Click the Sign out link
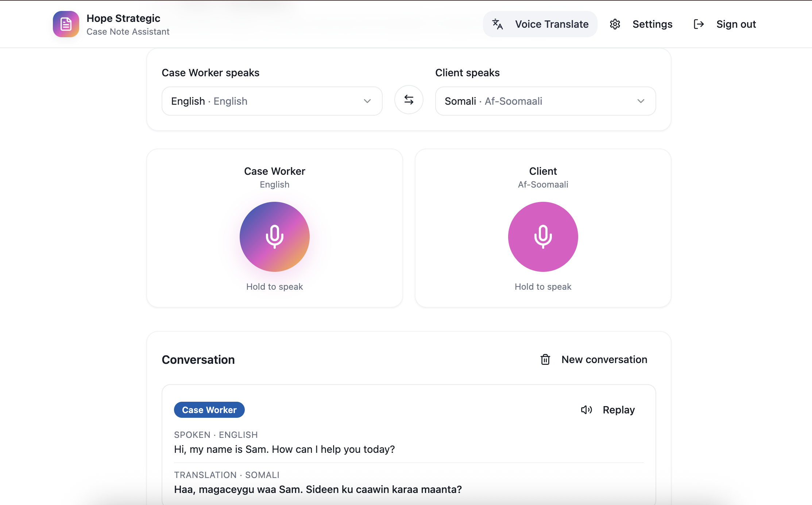Image resolution: width=812 pixels, height=505 pixels. [736, 24]
